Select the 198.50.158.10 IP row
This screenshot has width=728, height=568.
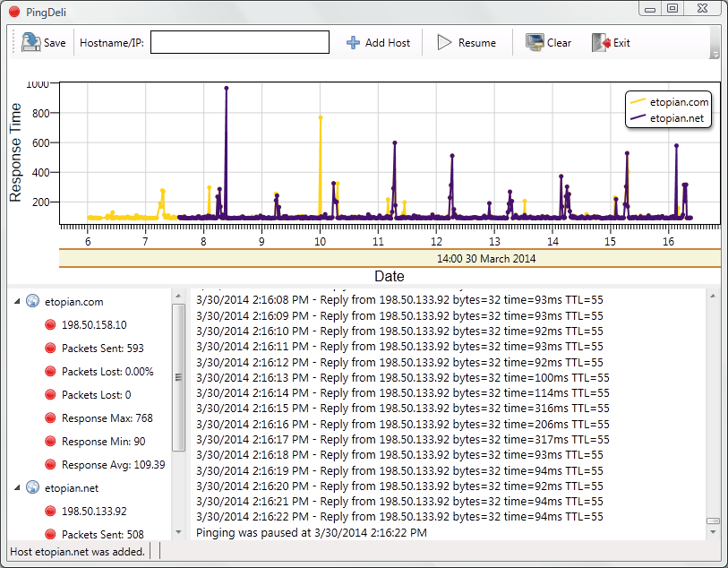coord(94,324)
